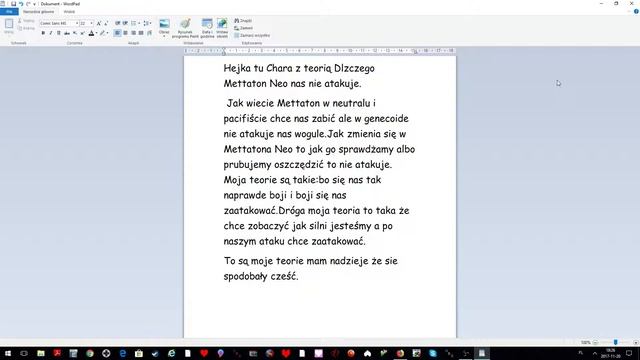Paste with the Wklej clipboard button
640x360 pixels.
click(x=9, y=26)
